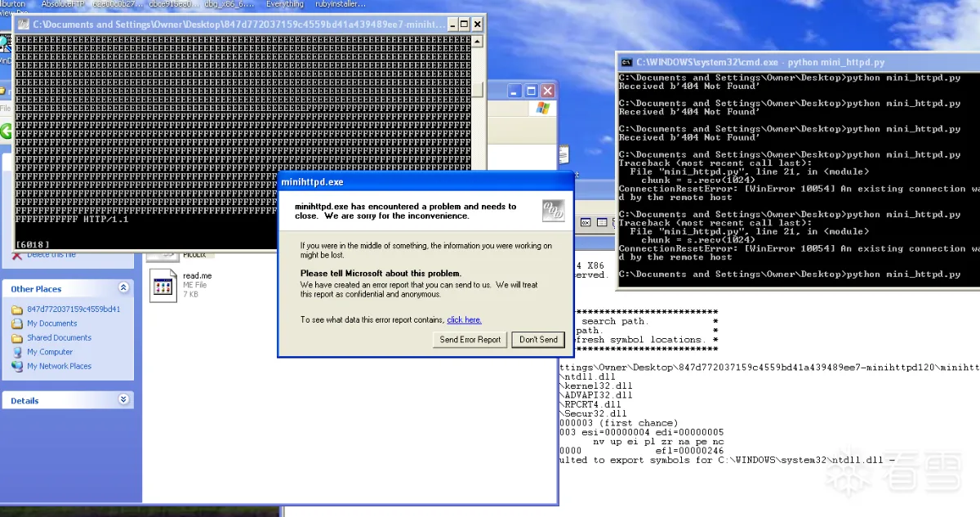Viewport: 980px width, 517px height.
Task: Open My Computer in Other Places
Action: point(50,352)
